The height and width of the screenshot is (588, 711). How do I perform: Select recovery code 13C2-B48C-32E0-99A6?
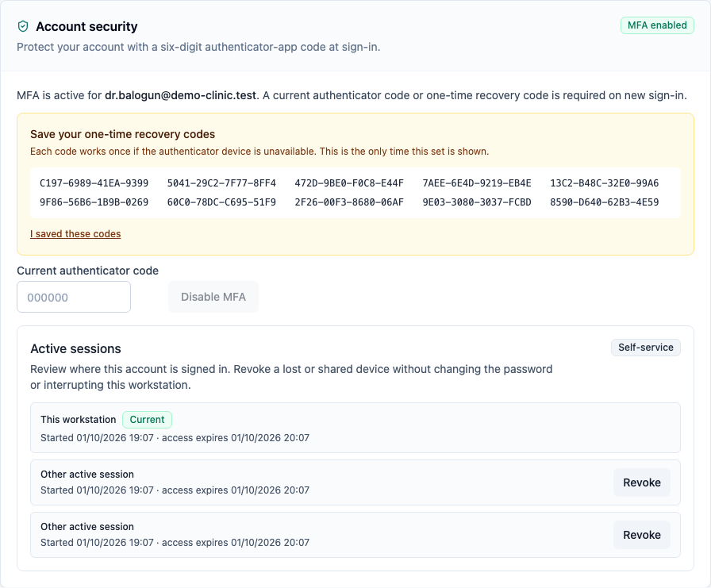(605, 183)
